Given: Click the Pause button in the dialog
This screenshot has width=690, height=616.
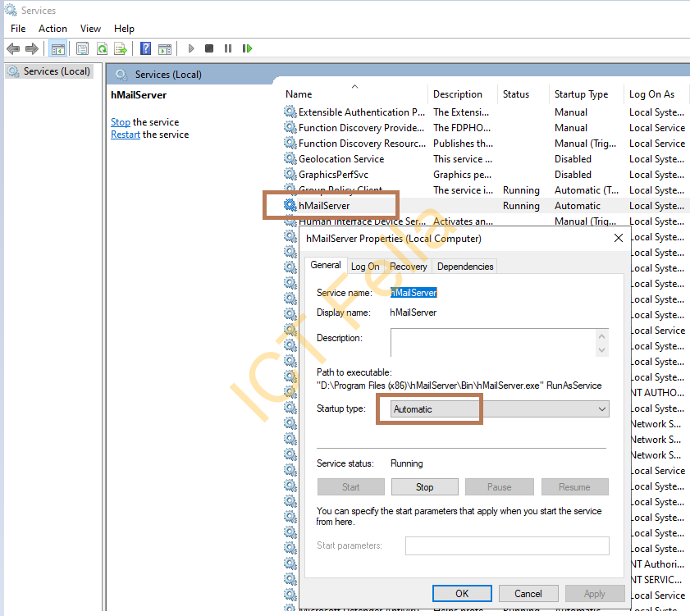Looking at the screenshot, I should click(x=500, y=487).
